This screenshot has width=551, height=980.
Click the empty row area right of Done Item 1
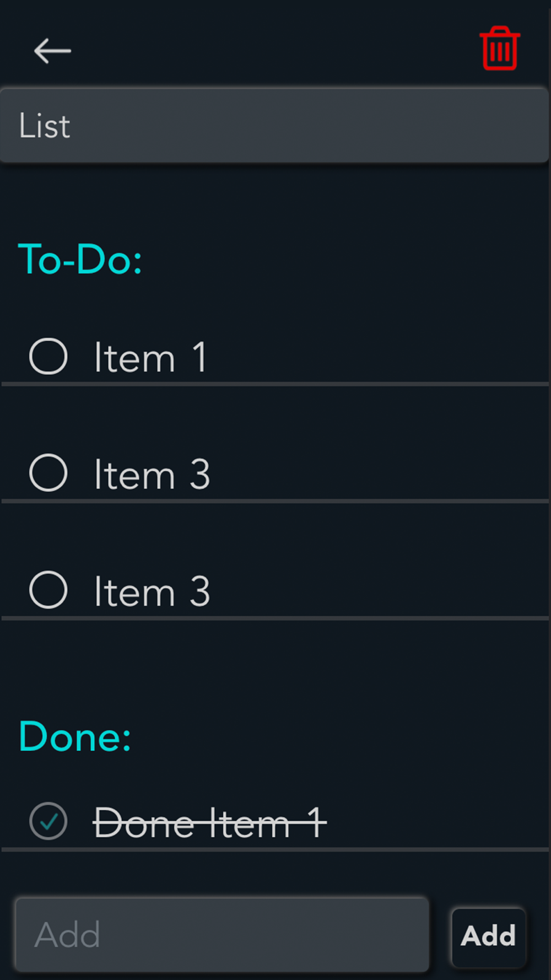[x=438, y=822]
